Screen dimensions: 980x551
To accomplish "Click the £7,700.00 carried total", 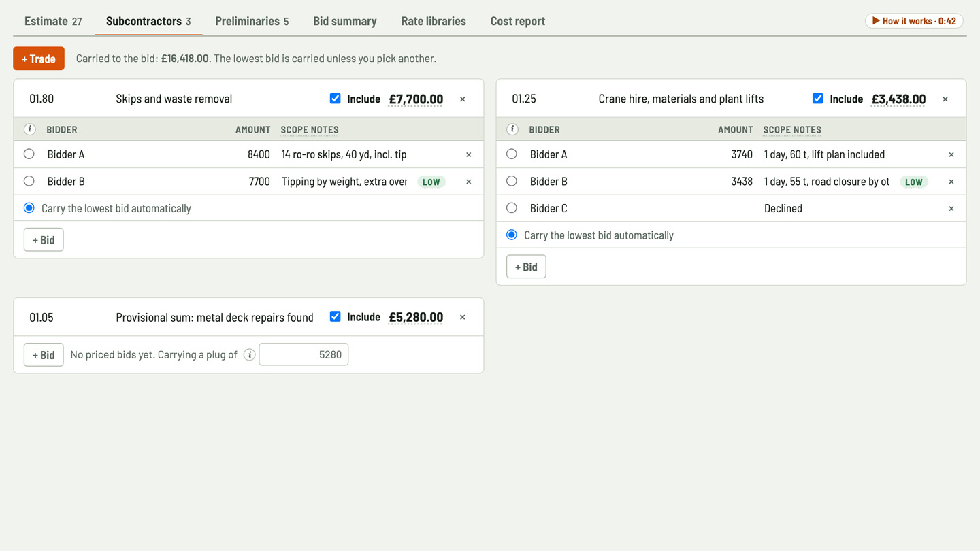I will click(x=416, y=99).
